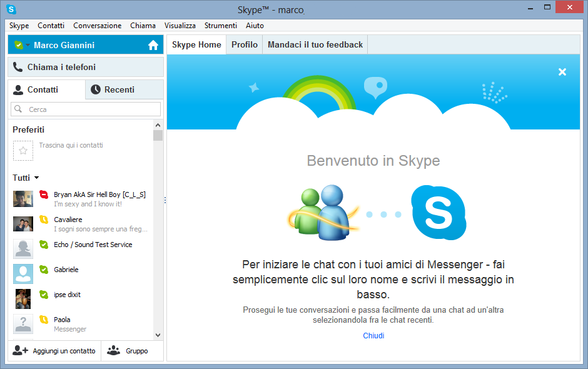Click the magnifier icon in search box
Viewport: 588px width, 369px height.
18,109
